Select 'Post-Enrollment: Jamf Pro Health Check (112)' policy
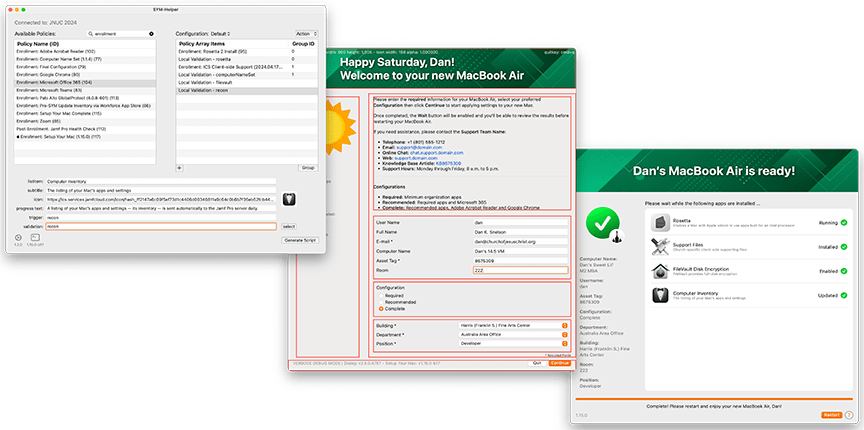864x430 pixels. 85,128
